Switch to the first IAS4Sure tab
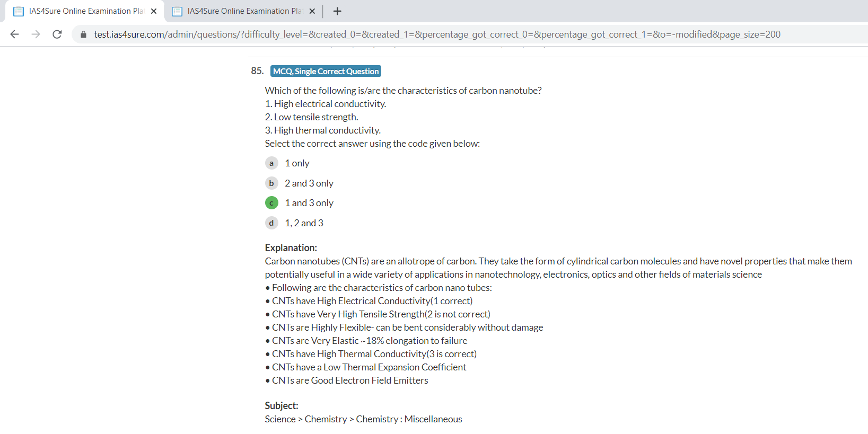The image size is (868, 434). (x=86, y=11)
